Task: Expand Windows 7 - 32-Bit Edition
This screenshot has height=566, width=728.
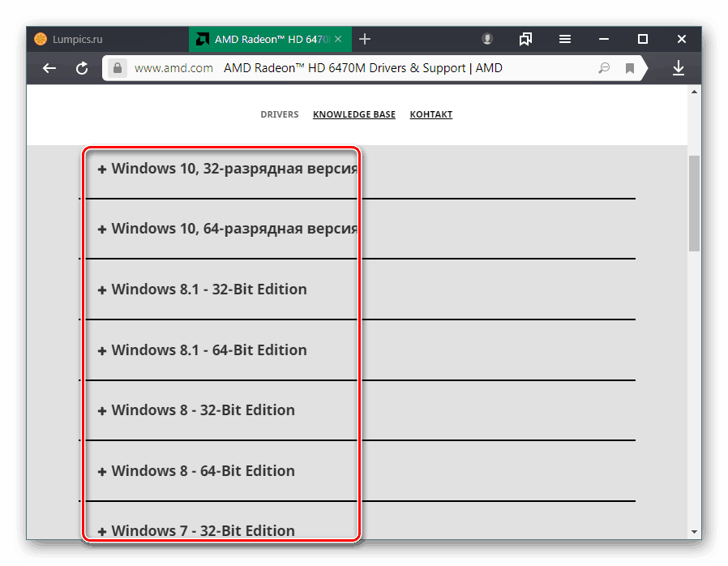Action: click(196, 530)
